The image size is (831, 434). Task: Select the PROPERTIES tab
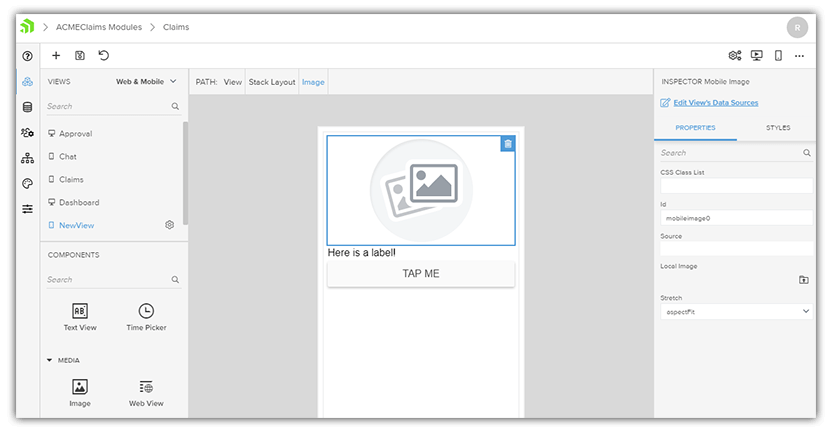click(x=695, y=128)
